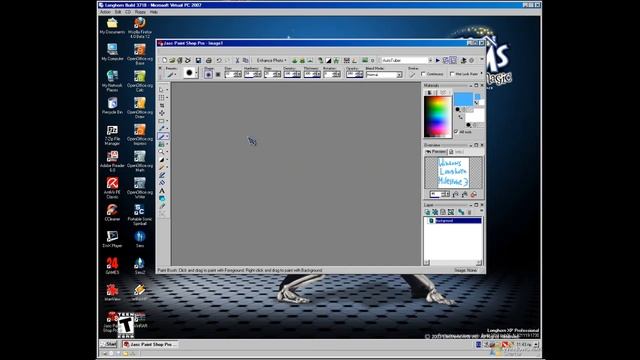This screenshot has height=360, width=640.
Task: Select the Crop tool in tool palette
Action: click(162, 105)
